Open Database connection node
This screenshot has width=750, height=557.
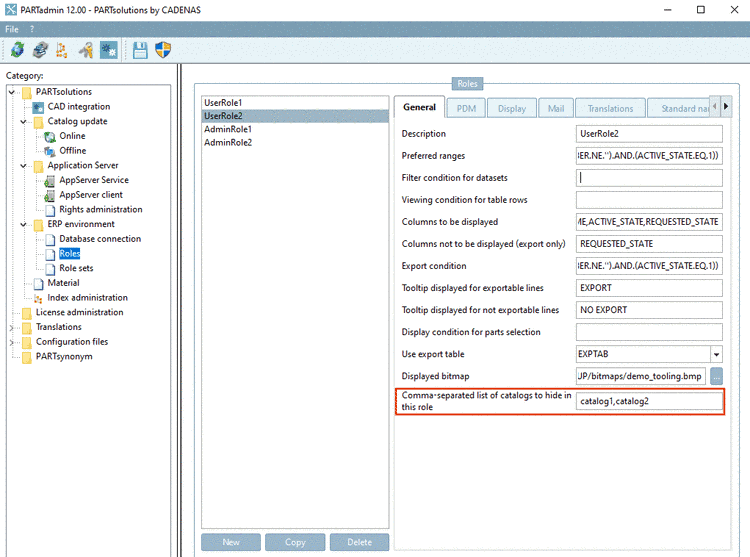[100, 239]
